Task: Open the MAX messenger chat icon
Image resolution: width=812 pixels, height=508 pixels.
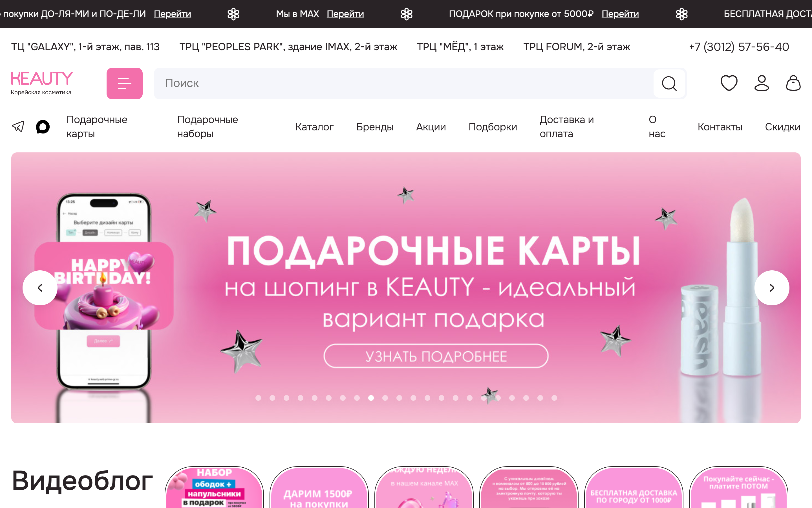Action: click(43, 127)
